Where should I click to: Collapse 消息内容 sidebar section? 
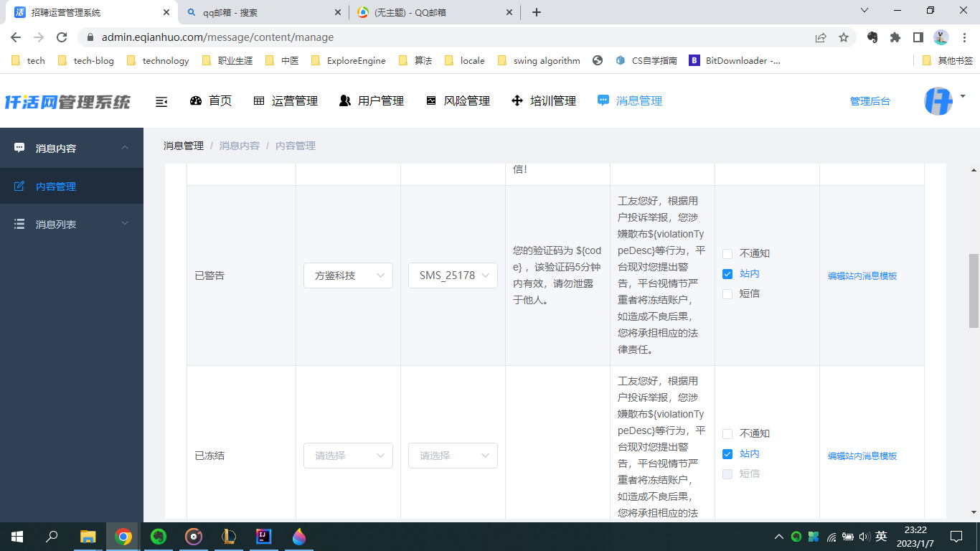click(72, 148)
